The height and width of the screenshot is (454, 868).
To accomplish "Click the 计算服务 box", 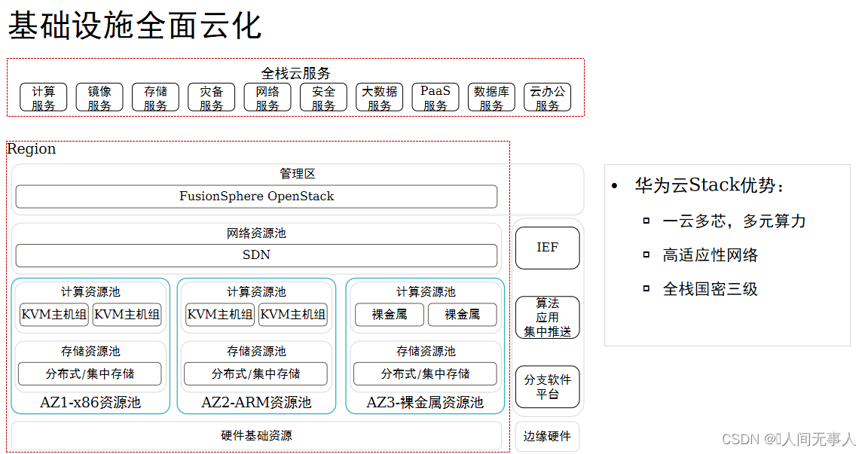I will (43, 97).
